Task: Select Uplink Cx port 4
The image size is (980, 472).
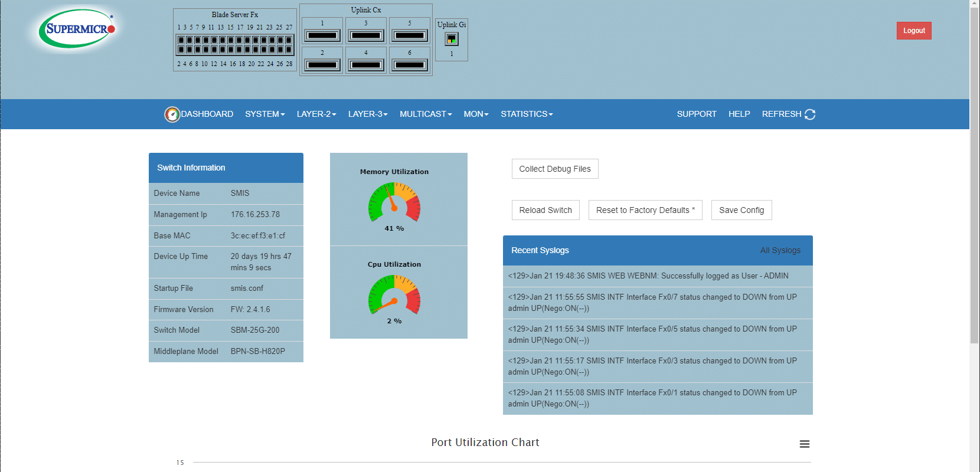Action: (x=366, y=65)
